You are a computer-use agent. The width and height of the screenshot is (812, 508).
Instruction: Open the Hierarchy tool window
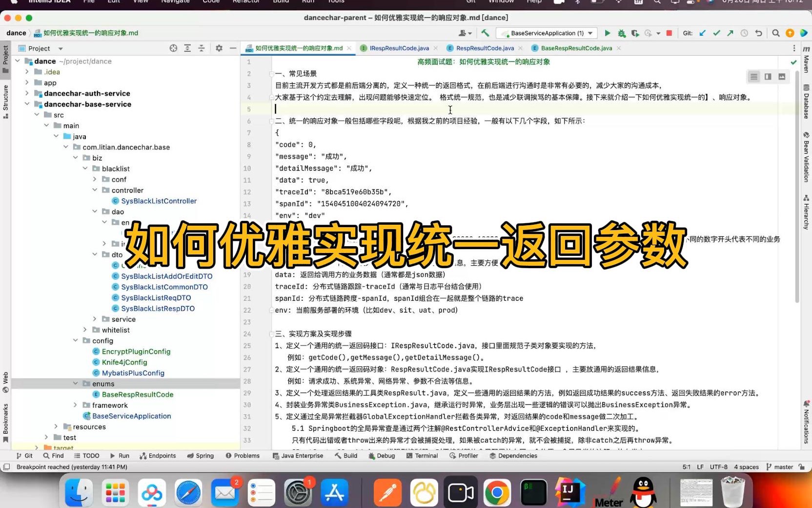click(806, 212)
